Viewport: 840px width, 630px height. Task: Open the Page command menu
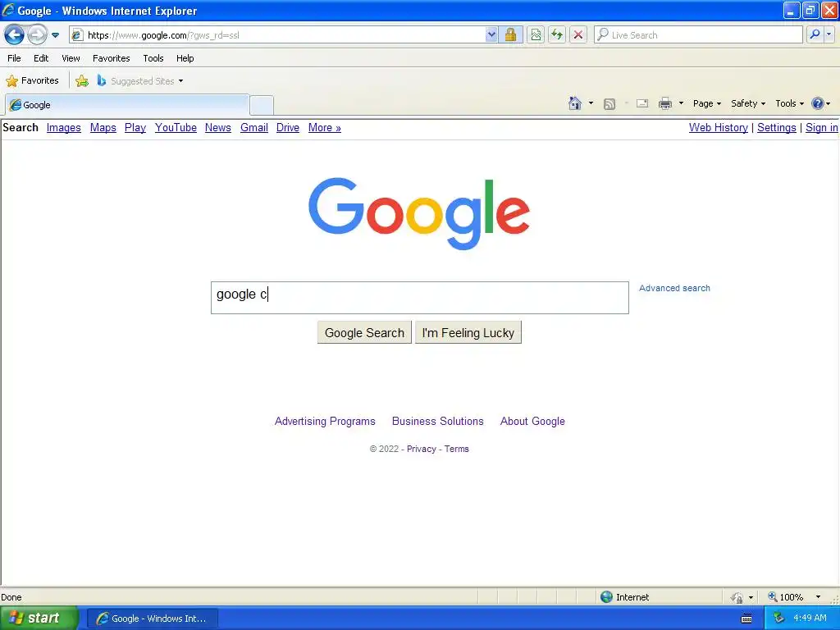point(706,103)
